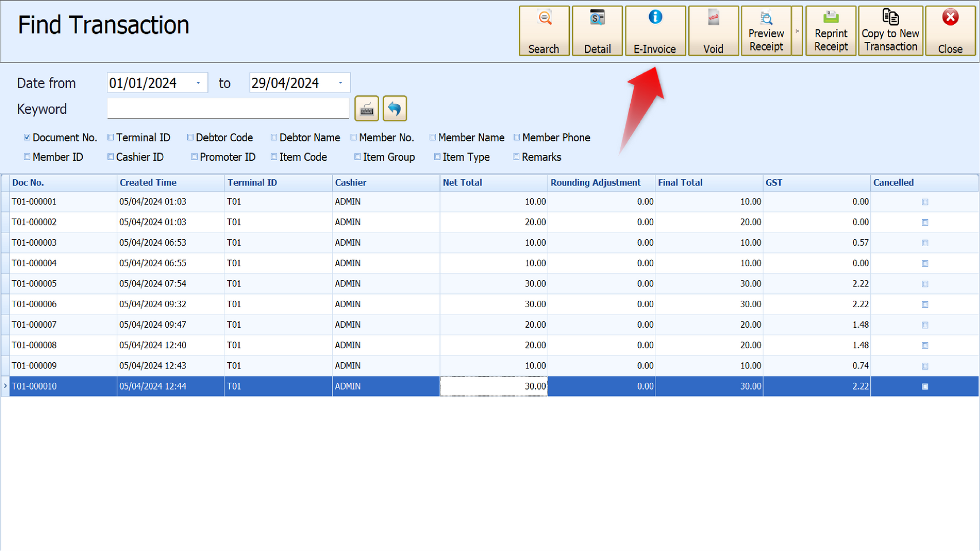
Task: Select row T01-000003
Action: [489, 243]
